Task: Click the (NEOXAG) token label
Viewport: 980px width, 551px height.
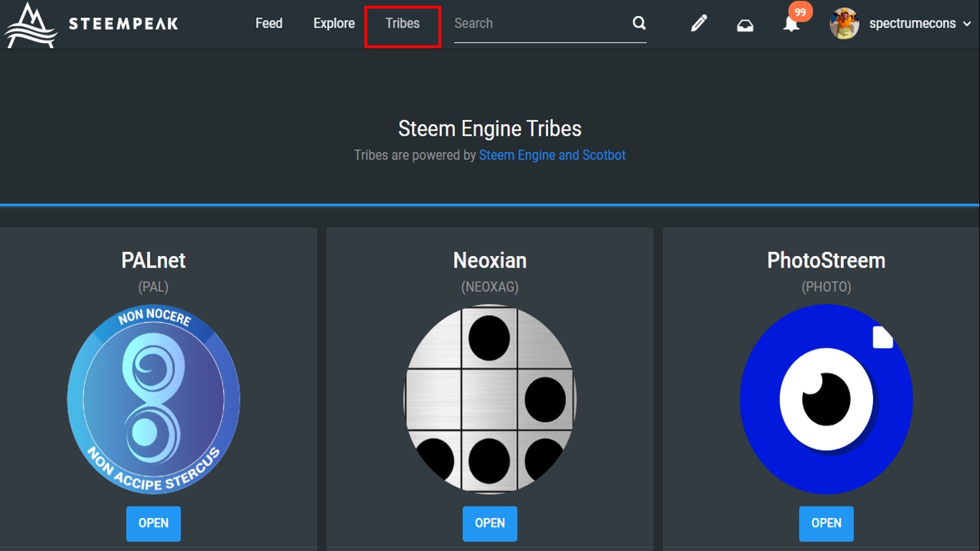Action: tap(490, 287)
